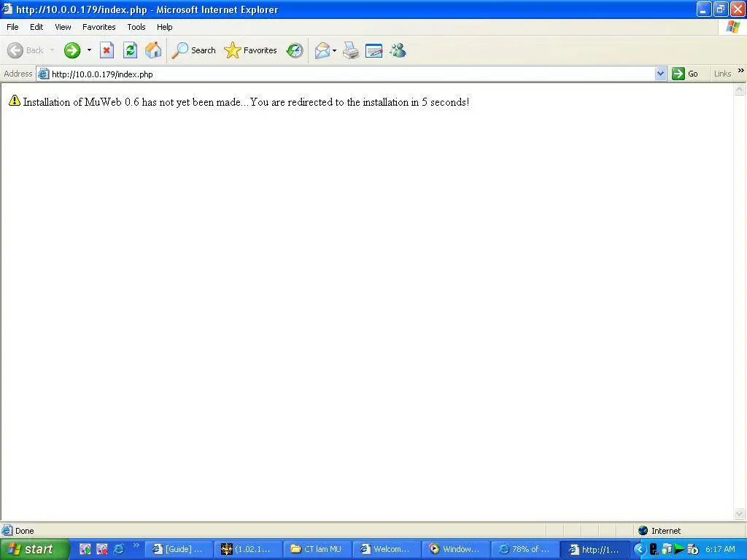This screenshot has width=747, height=560.
Task: Click the Go button beside address bar
Action: 685,74
